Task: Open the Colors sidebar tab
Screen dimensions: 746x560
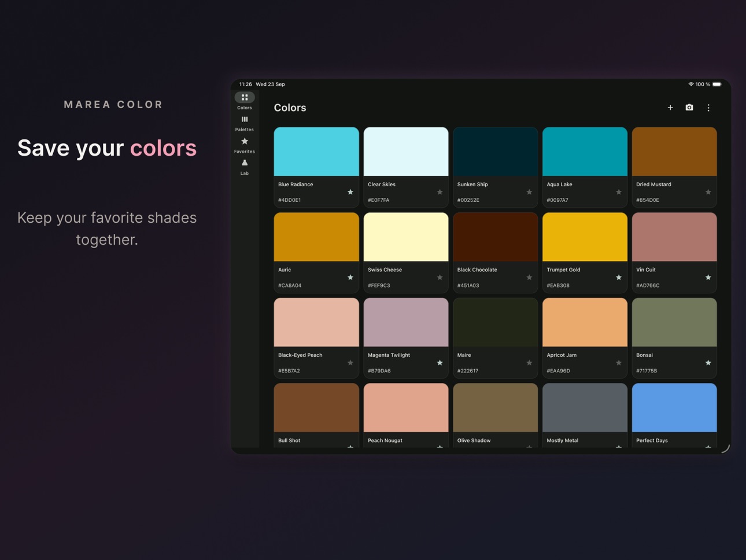Action: pyautogui.click(x=245, y=101)
